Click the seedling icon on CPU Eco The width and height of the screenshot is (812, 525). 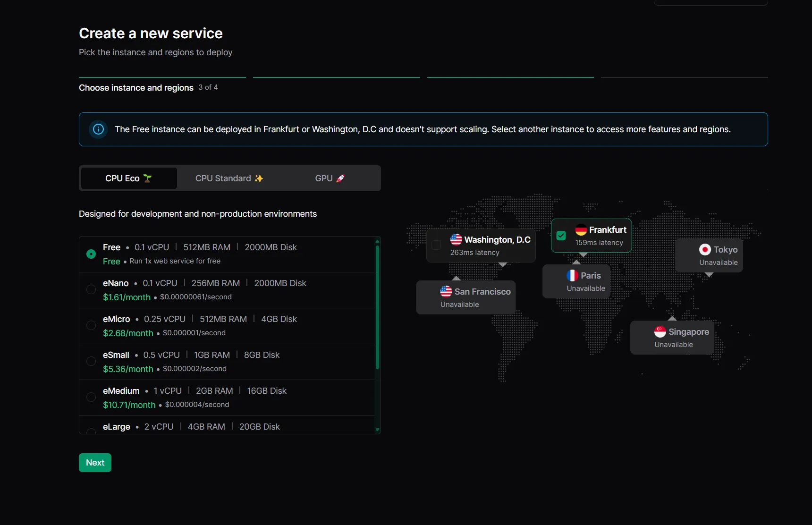(x=147, y=178)
